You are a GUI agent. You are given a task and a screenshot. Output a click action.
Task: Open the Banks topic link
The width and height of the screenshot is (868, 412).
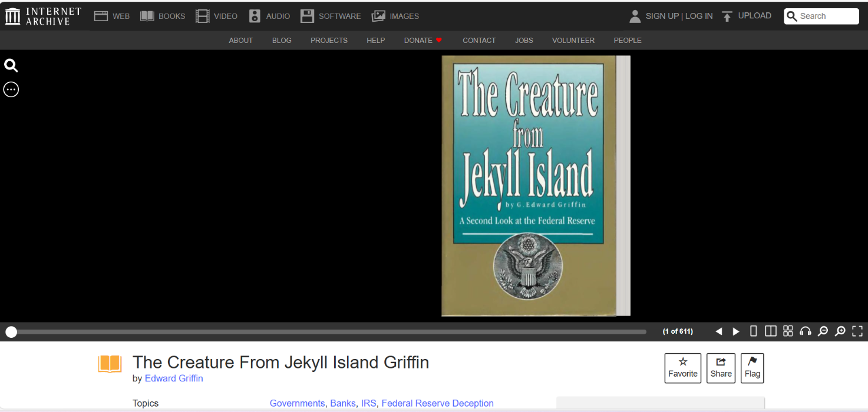[x=343, y=403]
